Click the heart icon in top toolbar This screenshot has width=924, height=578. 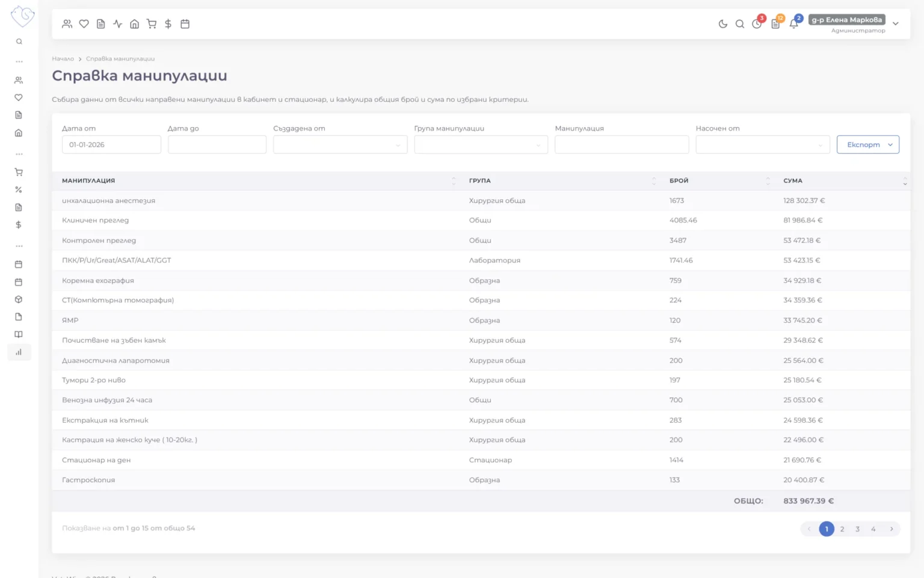click(84, 24)
